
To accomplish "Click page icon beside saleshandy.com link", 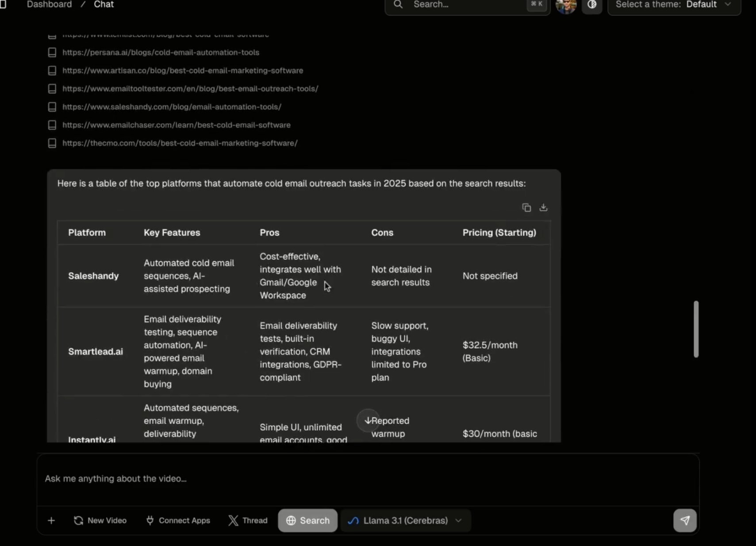I will (x=52, y=107).
